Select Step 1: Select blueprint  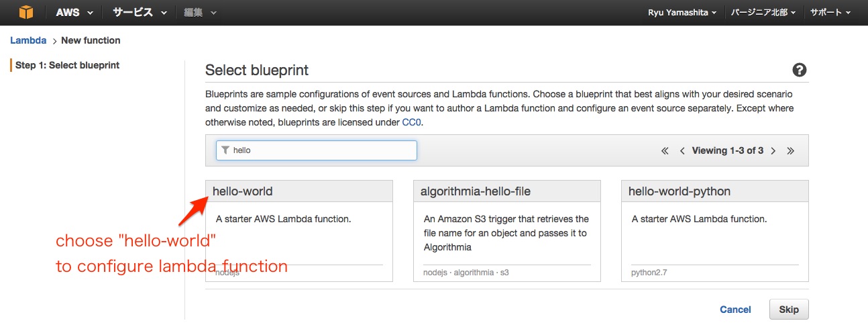pos(67,65)
